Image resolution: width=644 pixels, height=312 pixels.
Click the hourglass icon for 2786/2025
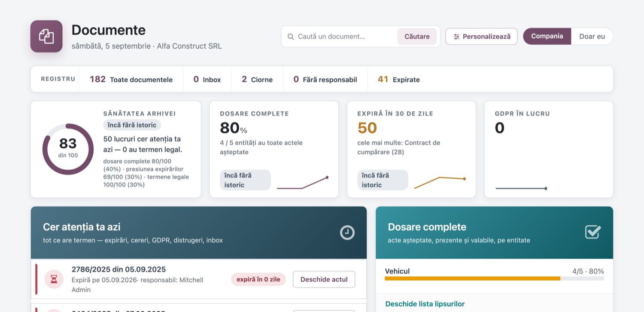click(54, 279)
